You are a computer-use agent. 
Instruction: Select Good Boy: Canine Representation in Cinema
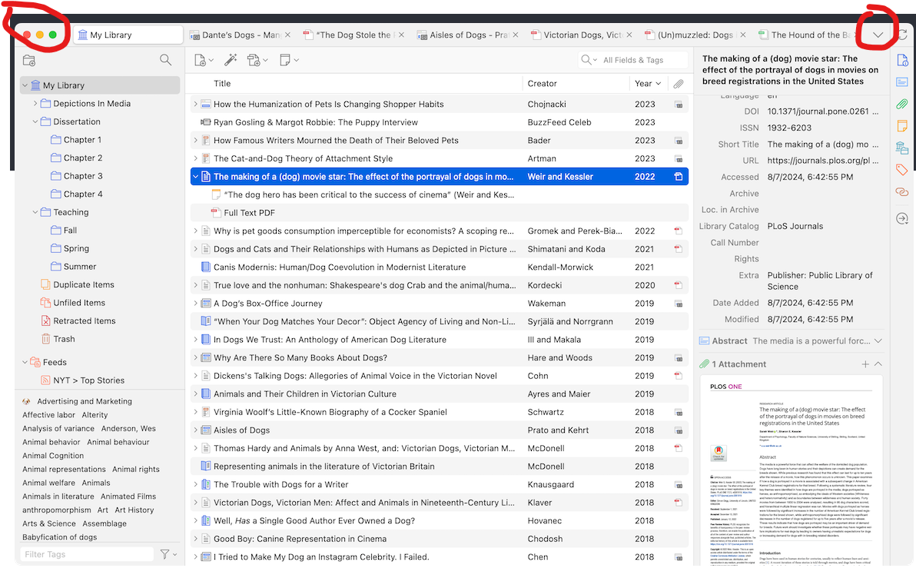pos(440,539)
